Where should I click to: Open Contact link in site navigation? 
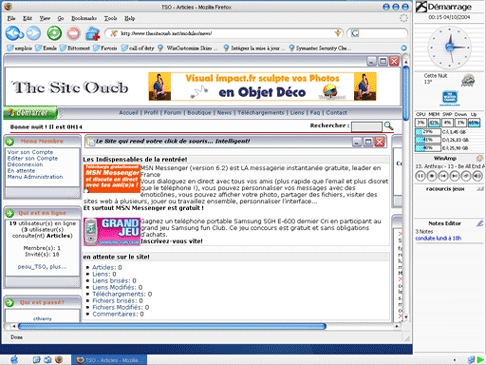(x=336, y=113)
